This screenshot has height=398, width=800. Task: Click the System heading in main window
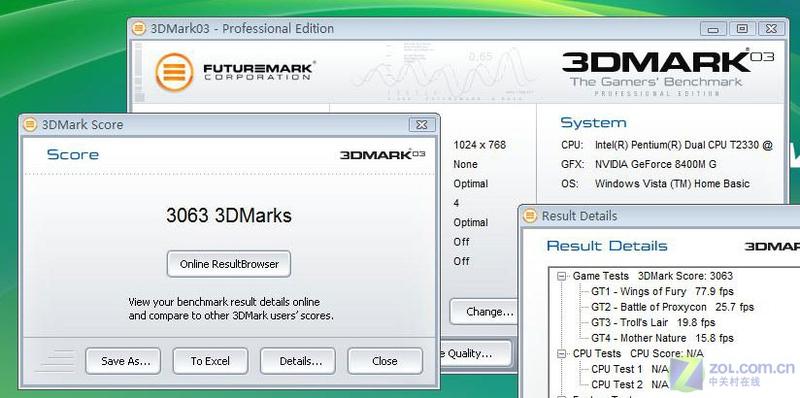(593, 123)
